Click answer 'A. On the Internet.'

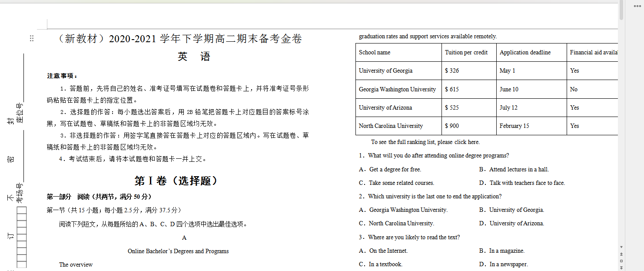point(383,251)
